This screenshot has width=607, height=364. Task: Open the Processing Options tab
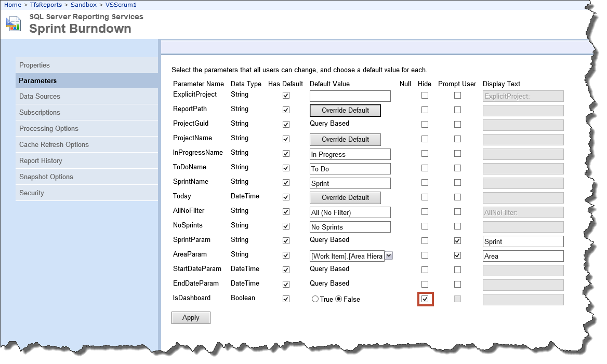pyautogui.click(x=49, y=129)
